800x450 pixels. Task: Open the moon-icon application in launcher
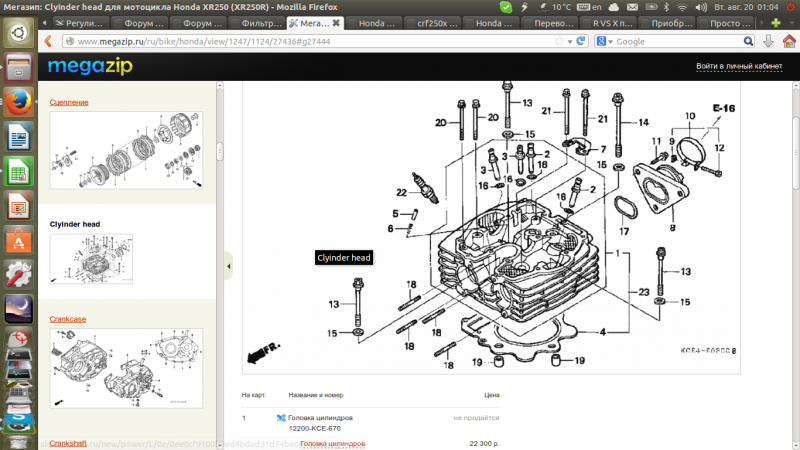[18, 309]
